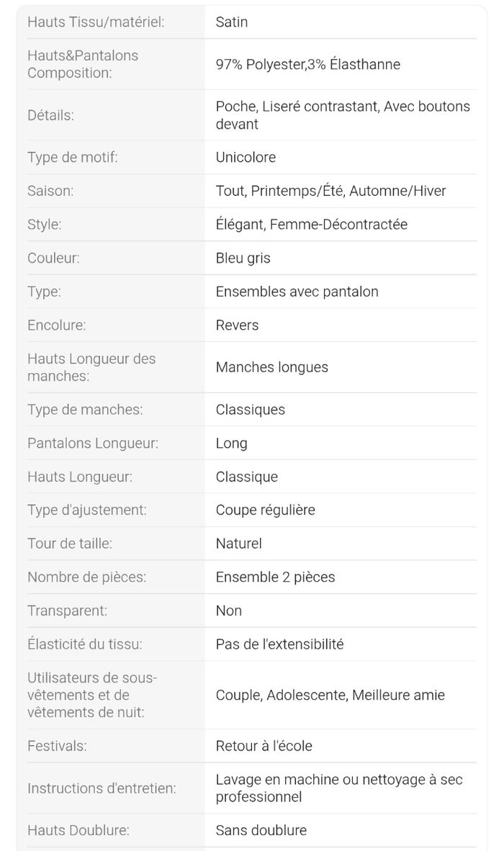Click the 'Bleu gris' color value

pos(243,258)
